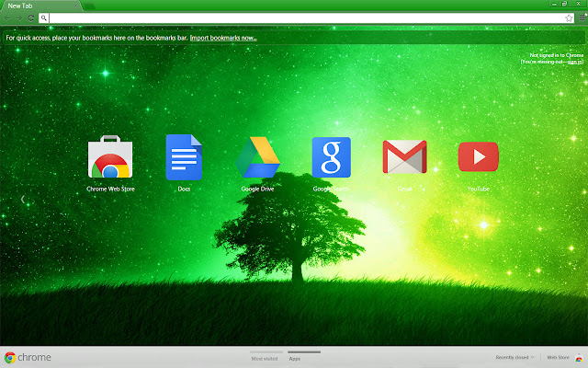Open the Google Drive app
The height and width of the screenshot is (368, 588).
point(257,157)
